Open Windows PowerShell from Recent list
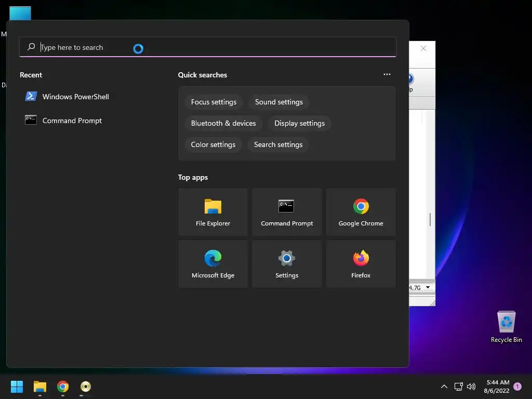Viewport: 532px width, 399px height. (67, 97)
